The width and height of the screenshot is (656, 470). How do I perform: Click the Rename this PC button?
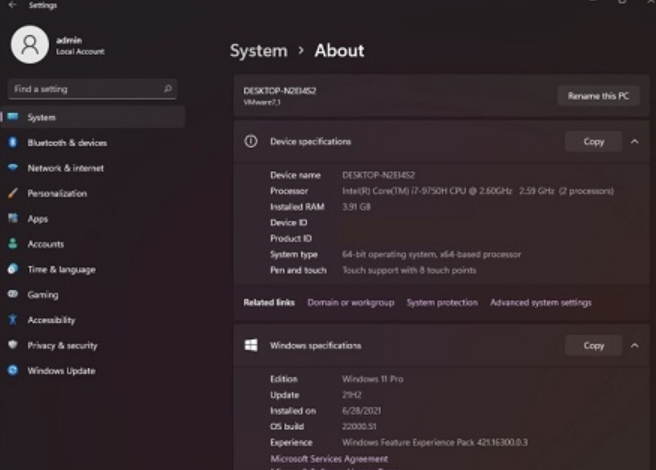click(598, 96)
